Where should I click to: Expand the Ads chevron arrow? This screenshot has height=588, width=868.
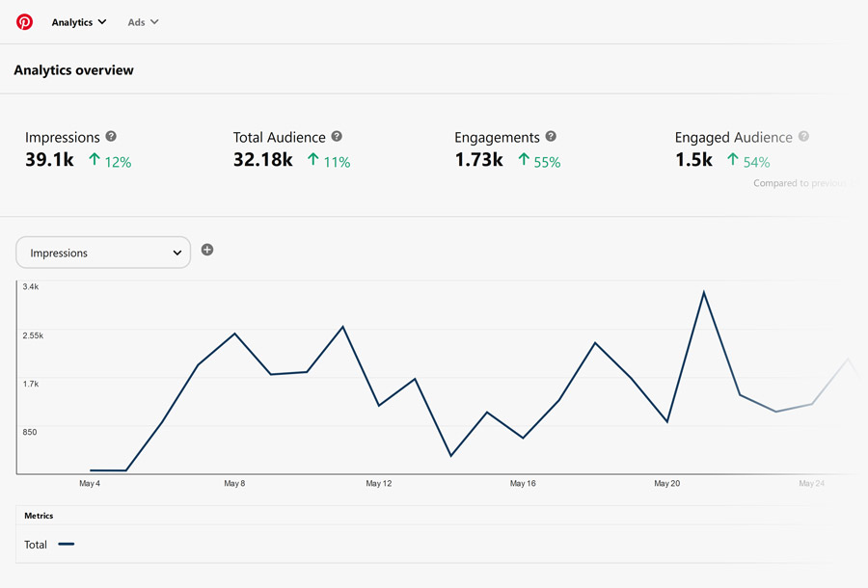click(x=154, y=22)
